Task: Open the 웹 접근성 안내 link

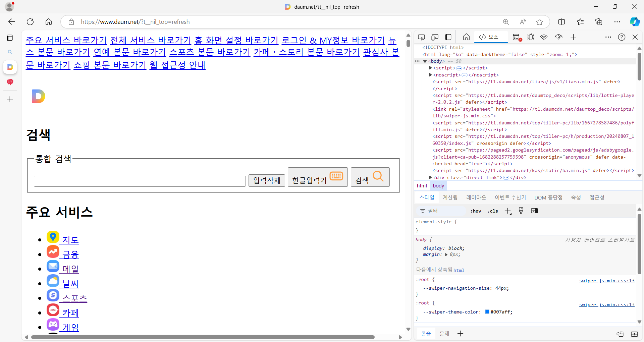Action: [x=177, y=65]
